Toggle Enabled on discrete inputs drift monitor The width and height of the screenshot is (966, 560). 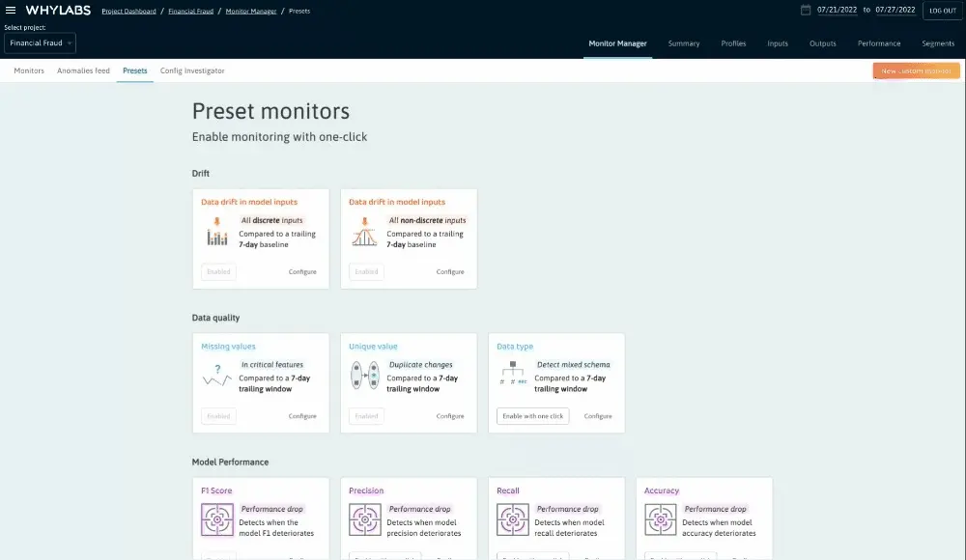[218, 272]
